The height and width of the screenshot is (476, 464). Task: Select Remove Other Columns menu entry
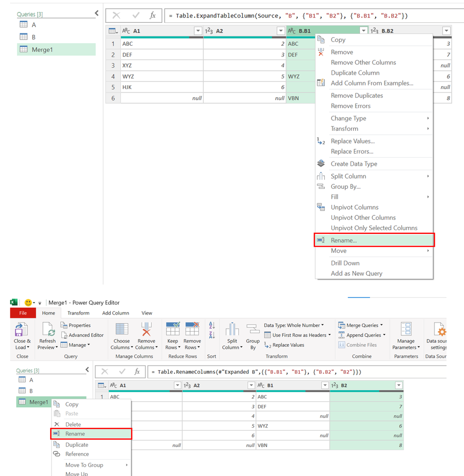[x=363, y=62]
